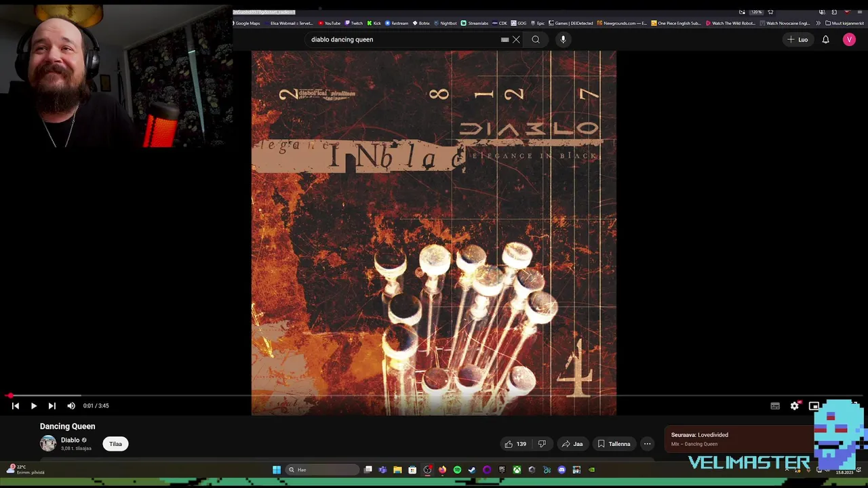Open the Restream bookmark
This screenshot has height=488, width=868.
pyautogui.click(x=397, y=23)
